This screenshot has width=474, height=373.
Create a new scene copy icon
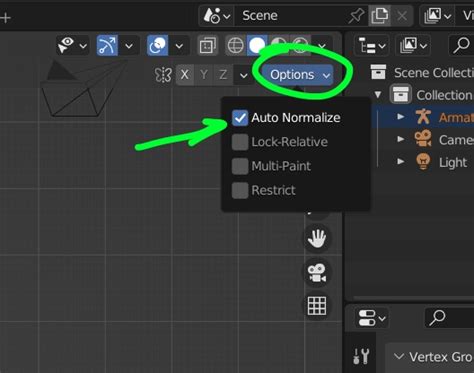pos(379,16)
